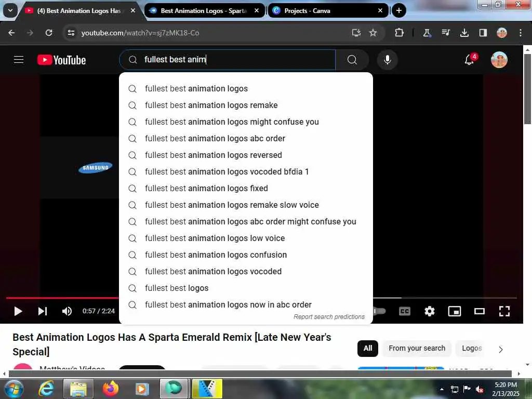Show hidden tray icons arrow
Screen dimensions: 532x399
coord(442,389)
